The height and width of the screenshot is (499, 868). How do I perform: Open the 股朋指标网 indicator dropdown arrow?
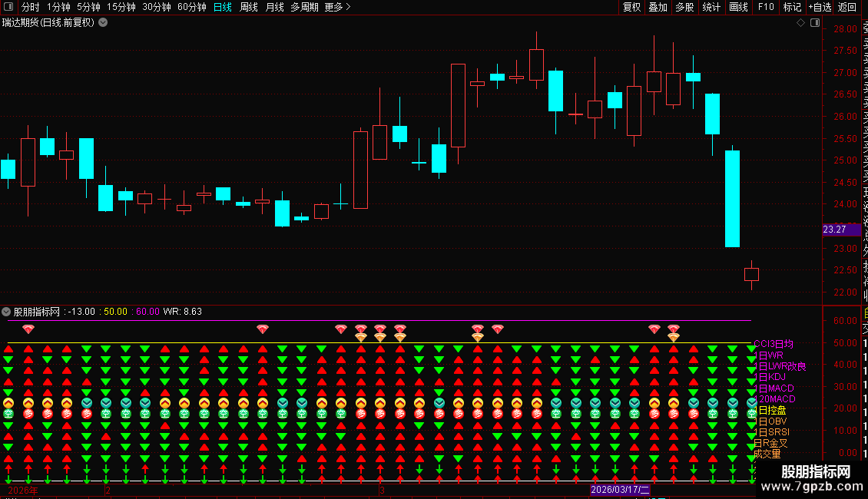pos(6,312)
